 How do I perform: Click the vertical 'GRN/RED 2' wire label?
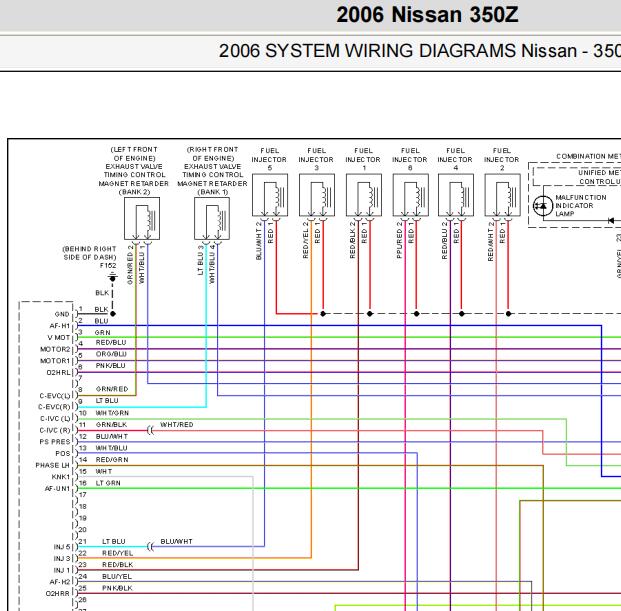tap(130, 265)
